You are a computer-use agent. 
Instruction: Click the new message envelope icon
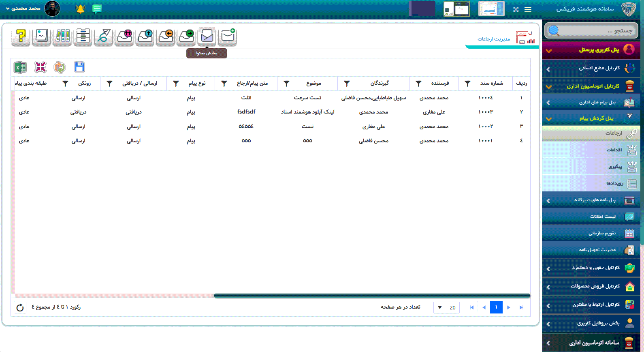coord(228,36)
